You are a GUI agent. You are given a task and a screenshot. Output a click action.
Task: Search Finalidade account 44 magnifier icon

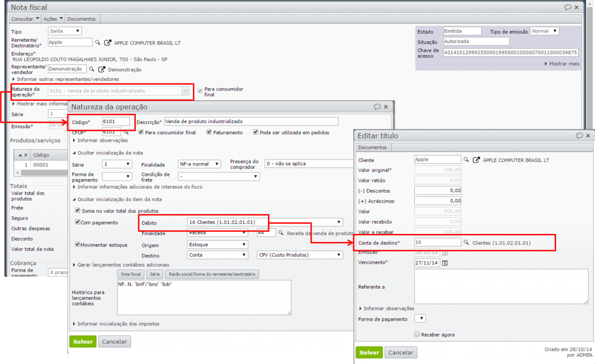[281, 233]
